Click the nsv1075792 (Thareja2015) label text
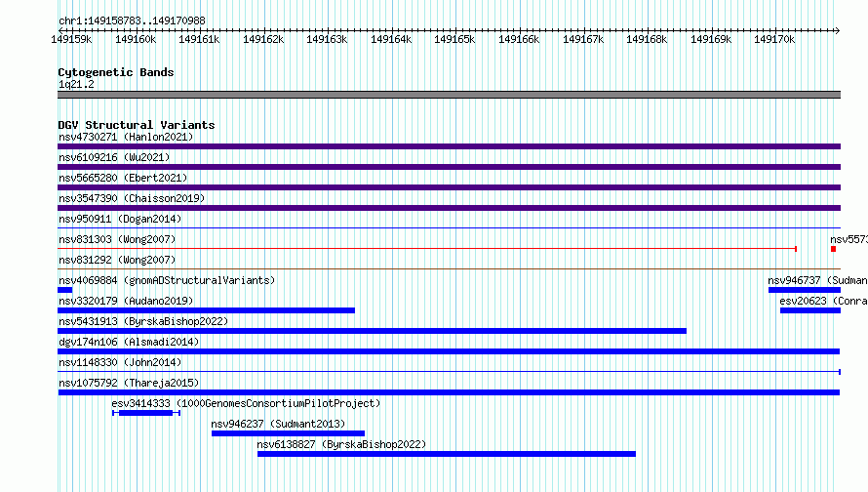868x492 pixels. coord(129,383)
